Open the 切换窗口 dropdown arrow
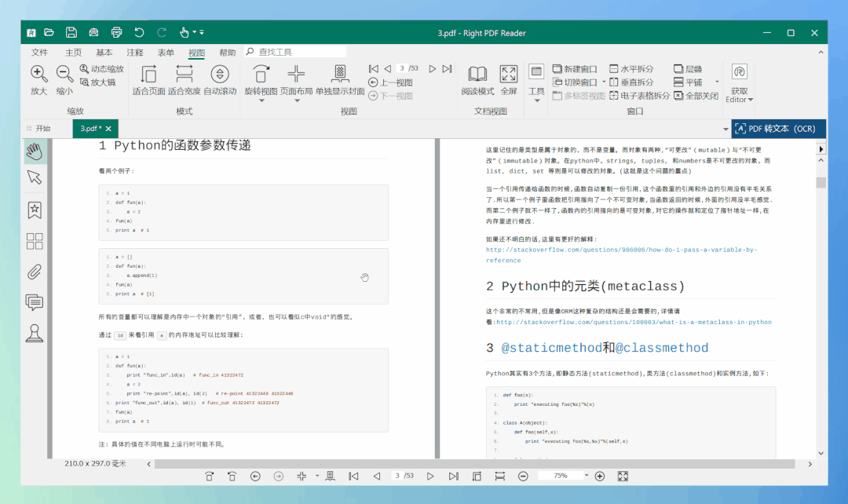 (604, 82)
